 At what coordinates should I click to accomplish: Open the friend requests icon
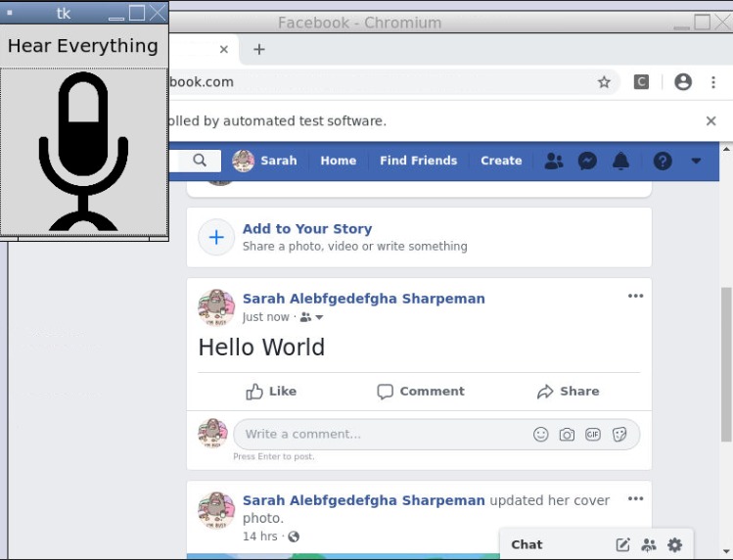554,161
